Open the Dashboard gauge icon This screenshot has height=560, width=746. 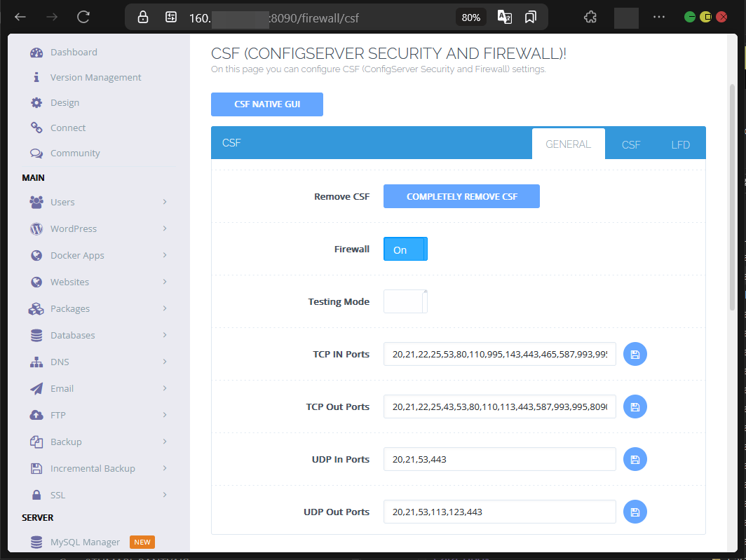(x=36, y=53)
